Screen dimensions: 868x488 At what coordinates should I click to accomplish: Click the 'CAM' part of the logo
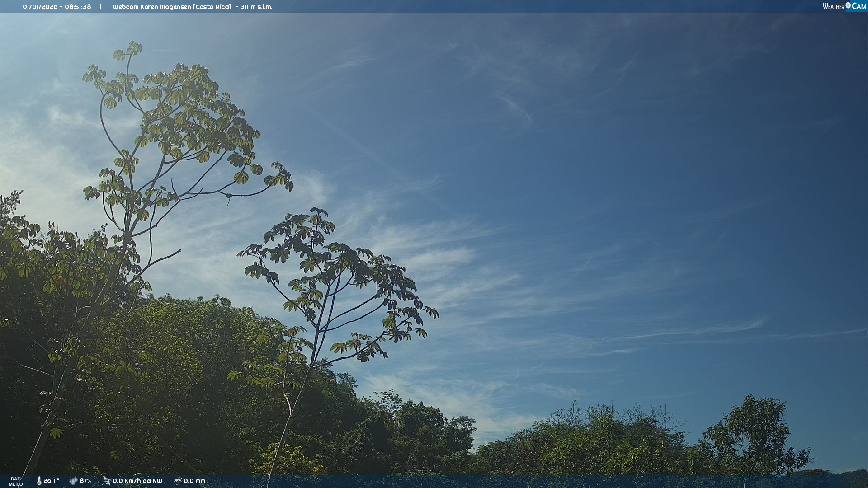[859, 6]
